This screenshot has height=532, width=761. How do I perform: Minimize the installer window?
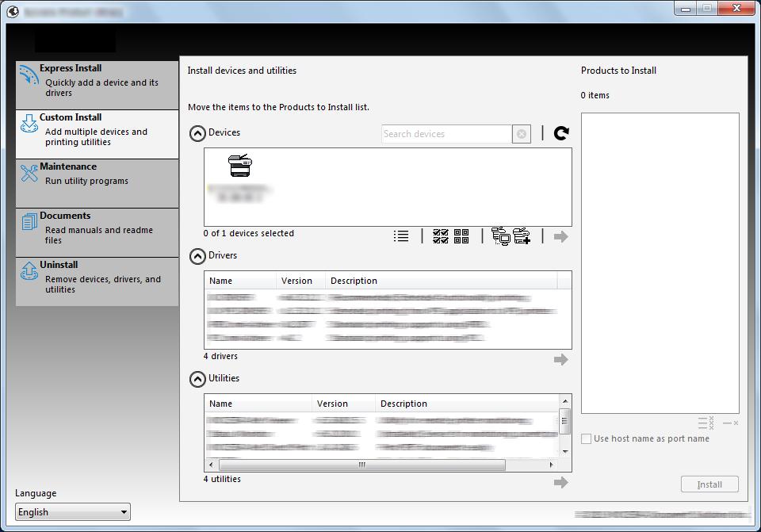tap(685, 8)
